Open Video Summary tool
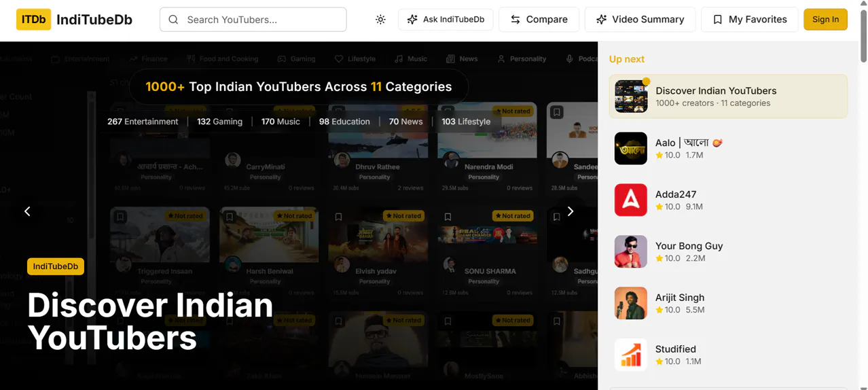868x390 pixels. point(640,20)
